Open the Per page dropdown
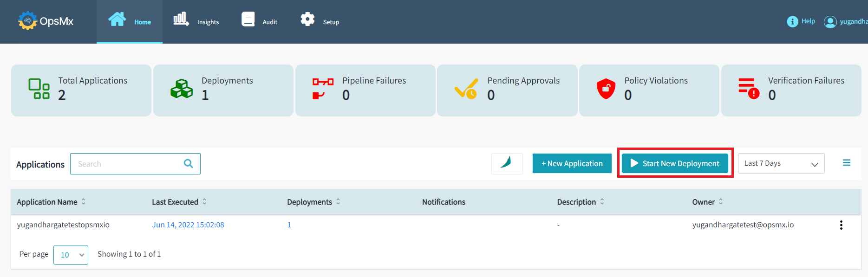Image resolution: width=868 pixels, height=277 pixels. [71, 255]
